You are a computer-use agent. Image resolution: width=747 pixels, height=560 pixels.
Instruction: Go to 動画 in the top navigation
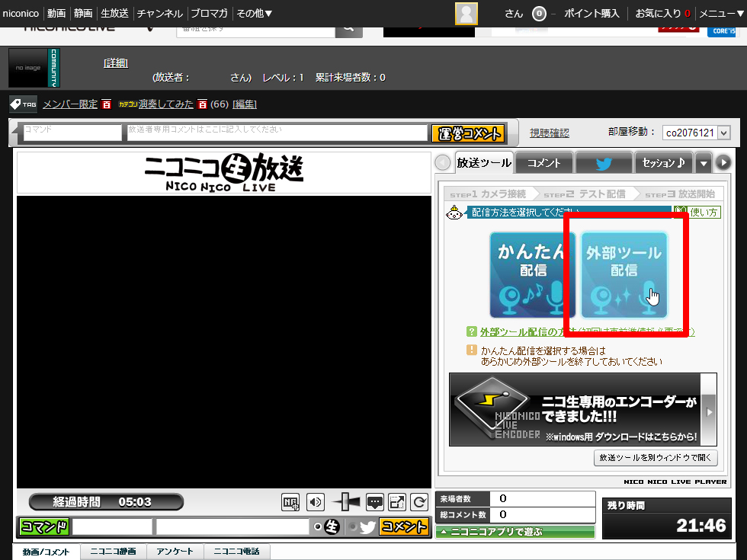click(56, 14)
